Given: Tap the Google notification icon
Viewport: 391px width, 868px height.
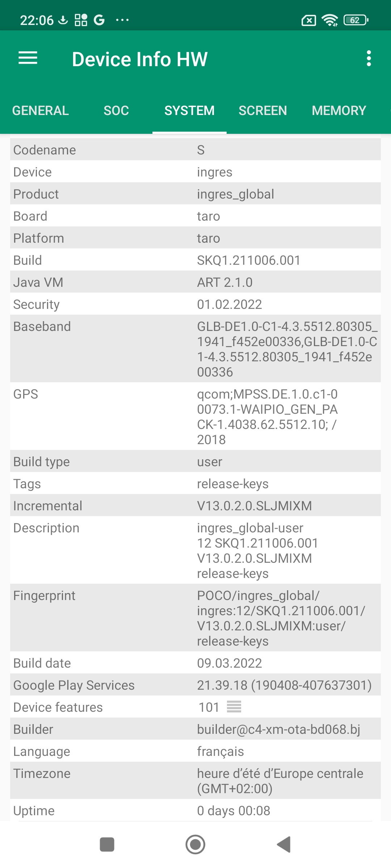Looking at the screenshot, I should (99, 20).
